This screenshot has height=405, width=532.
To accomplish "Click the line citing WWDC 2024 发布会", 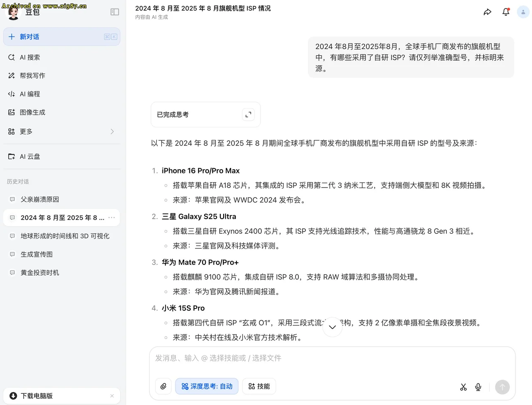I will point(240,200).
